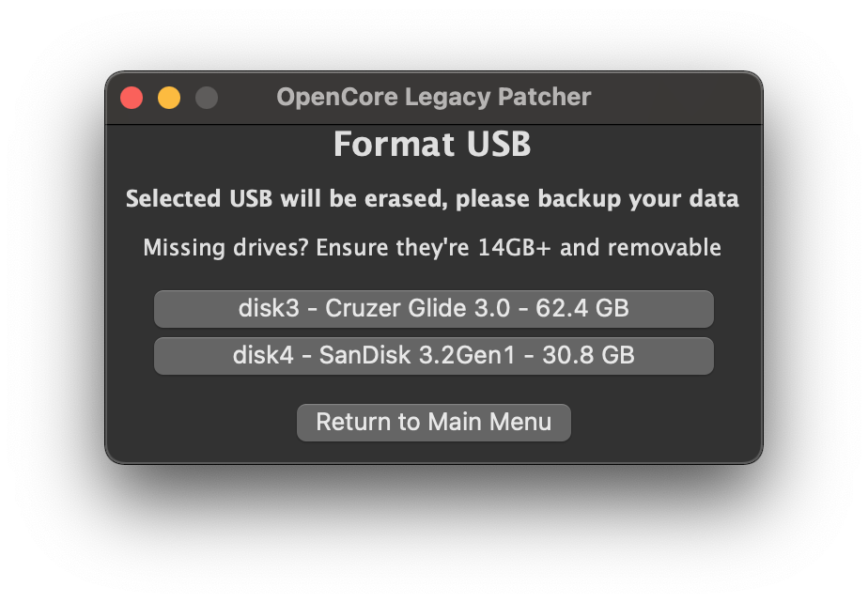868x603 pixels.
Task: Click the missing drives hint text
Action: [433, 248]
